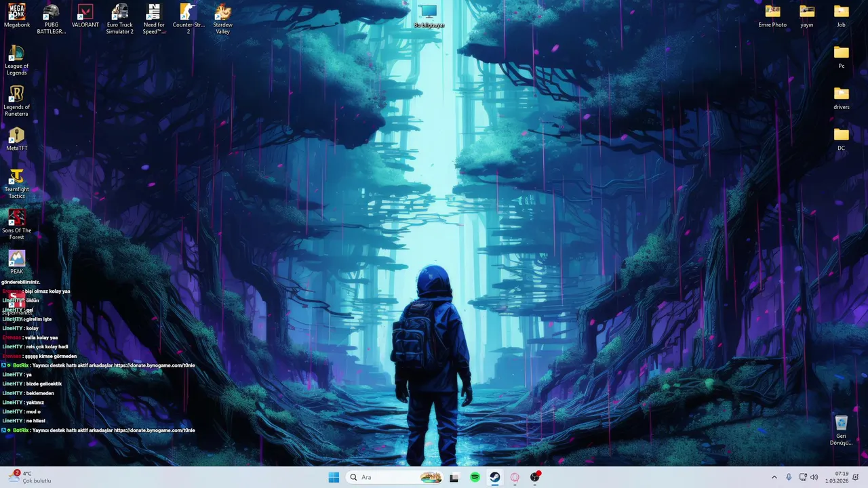Select the Pc folder on desktop
Image resolution: width=868 pixels, height=488 pixels.
point(841,58)
